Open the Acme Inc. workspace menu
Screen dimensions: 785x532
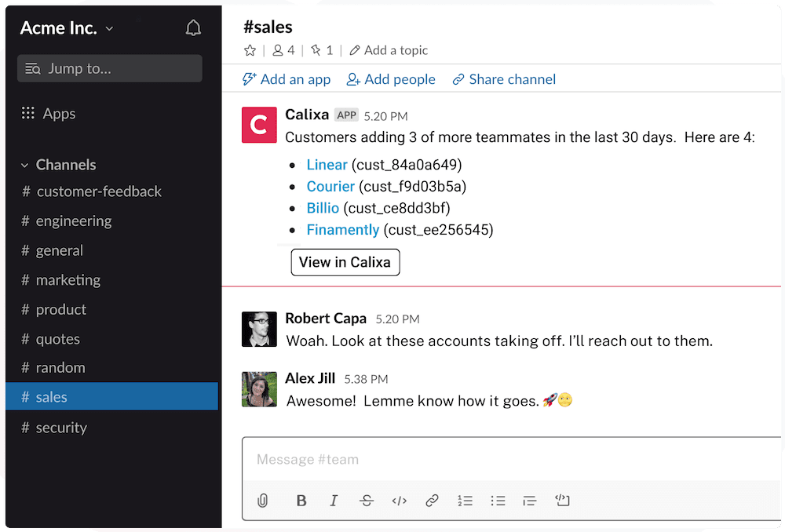pyautogui.click(x=67, y=28)
